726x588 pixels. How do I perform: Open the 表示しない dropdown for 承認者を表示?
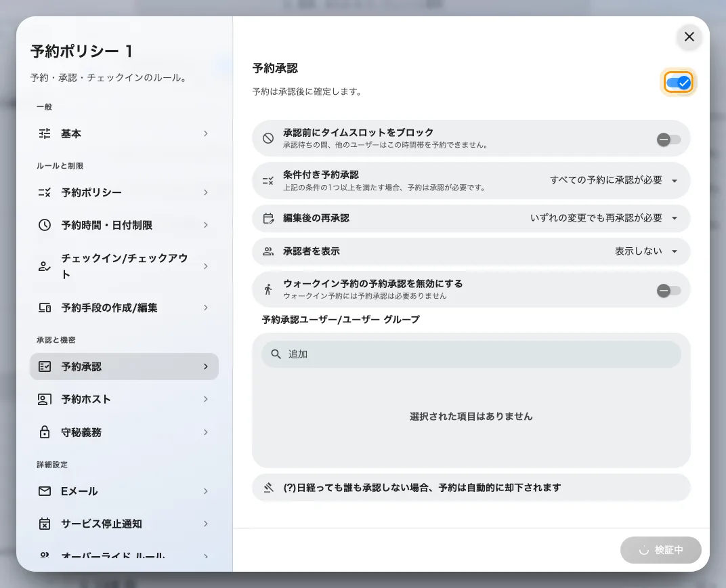646,251
